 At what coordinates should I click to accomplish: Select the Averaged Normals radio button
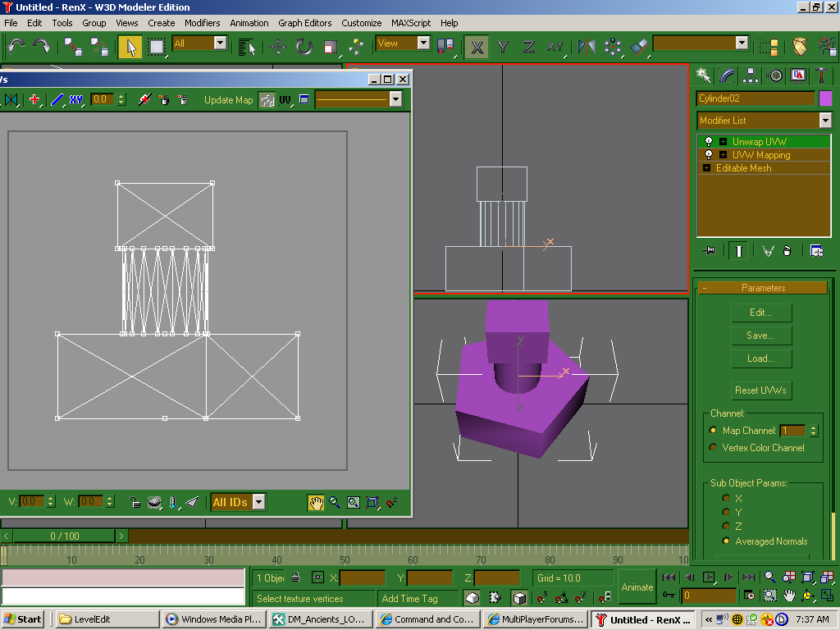726,541
